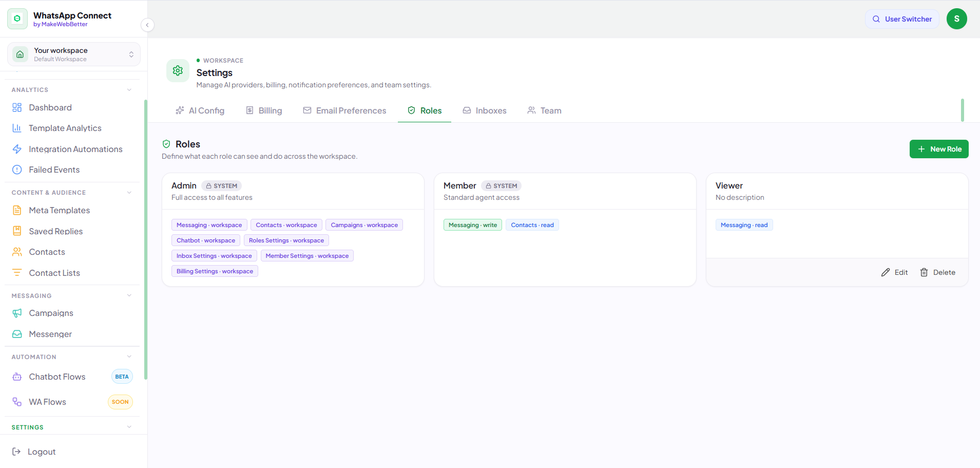Viewport: 980px width, 468px height.
Task: Click the SYSTEM lock badge on Admin
Action: pos(222,186)
